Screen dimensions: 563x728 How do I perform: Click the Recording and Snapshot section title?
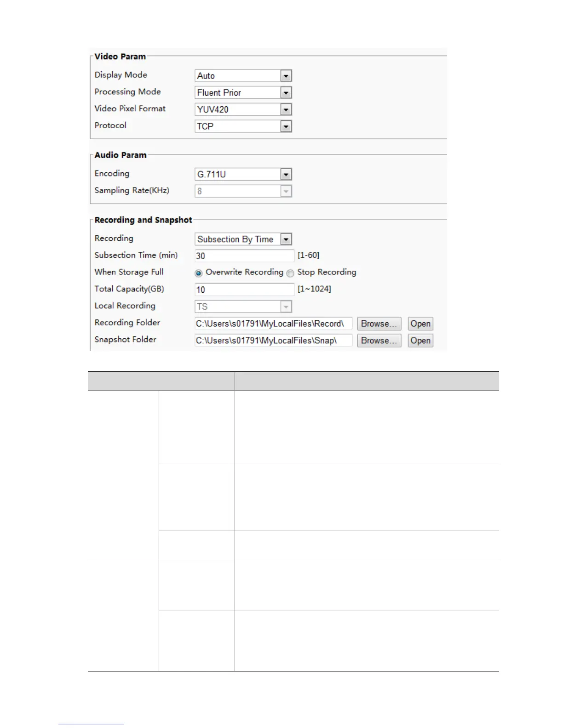[x=143, y=220]
